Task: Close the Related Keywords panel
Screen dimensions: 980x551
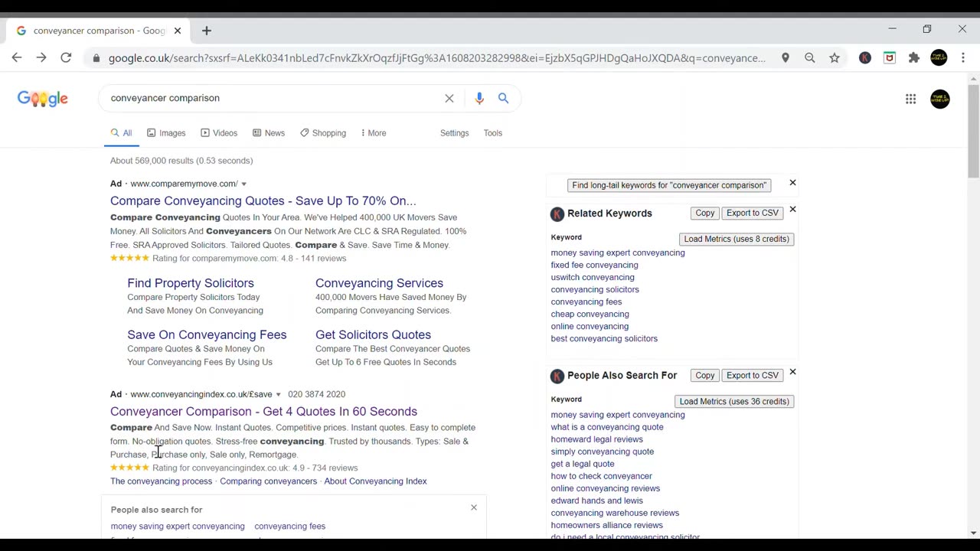Action: (792, 209)
